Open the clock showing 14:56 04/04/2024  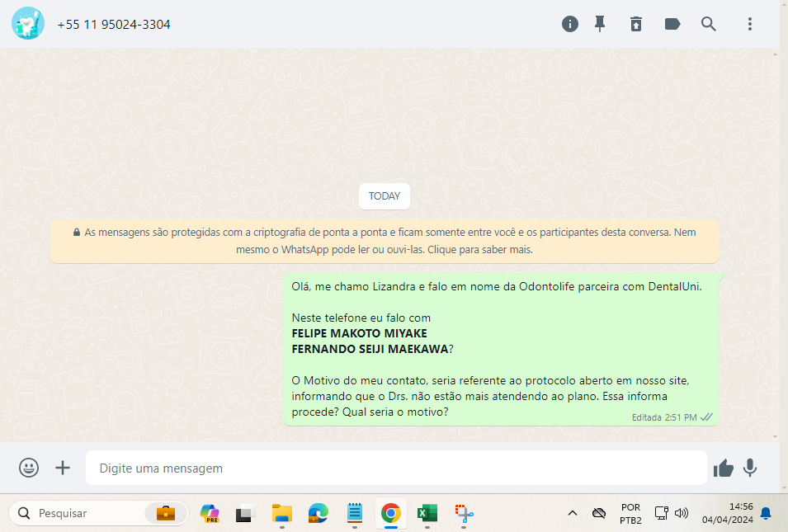click(727, 513)
